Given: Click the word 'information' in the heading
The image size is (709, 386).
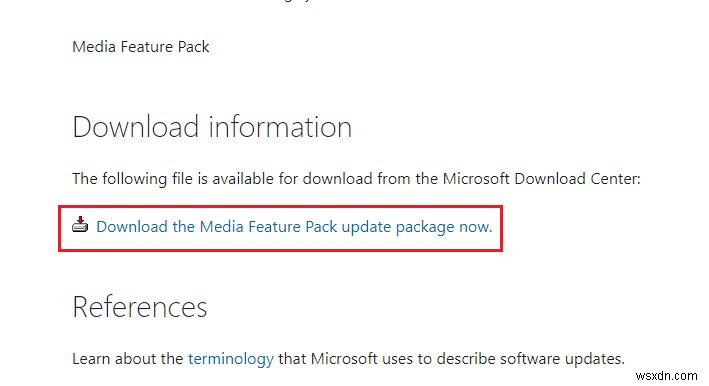Looking at the screenshot, I should (280, 127).
